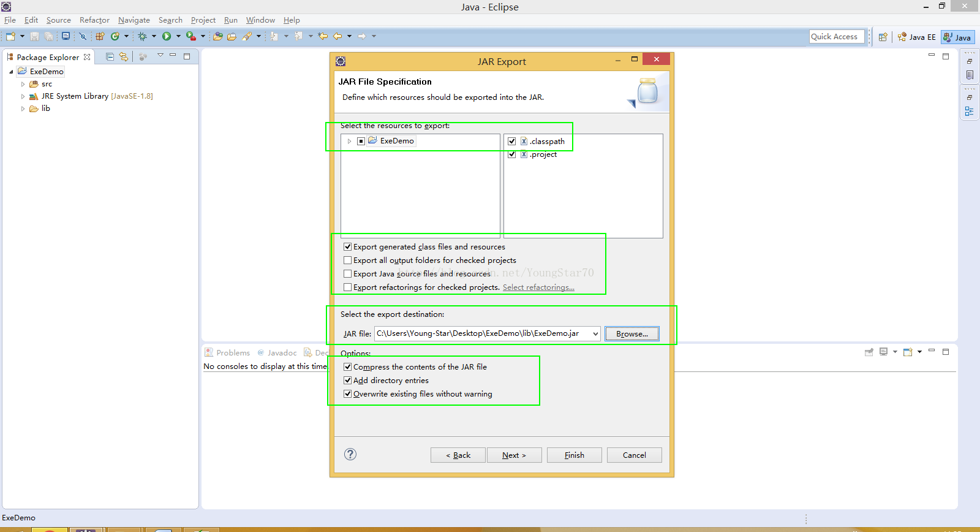The height and width of the screenshot is (532, 980).
Task: Click the Debug bug icon
Action: (142, 36)
